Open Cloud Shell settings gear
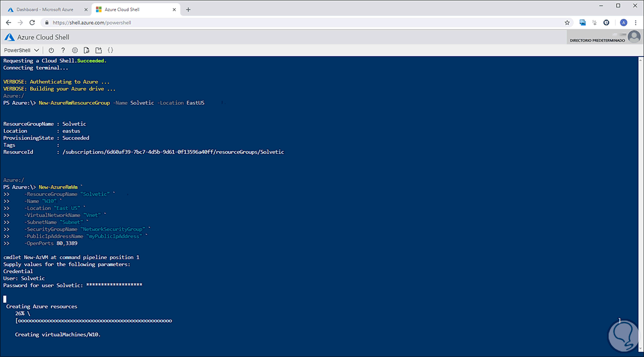 click(x=75, y=50)
